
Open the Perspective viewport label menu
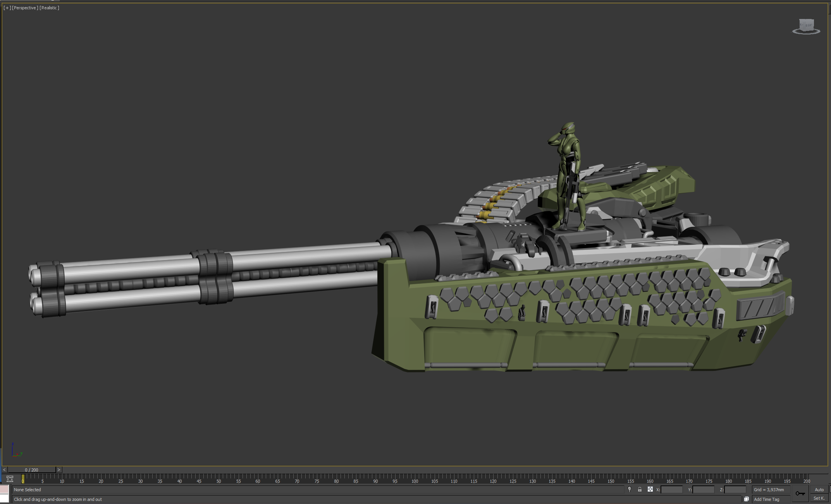tap(25, 8)
